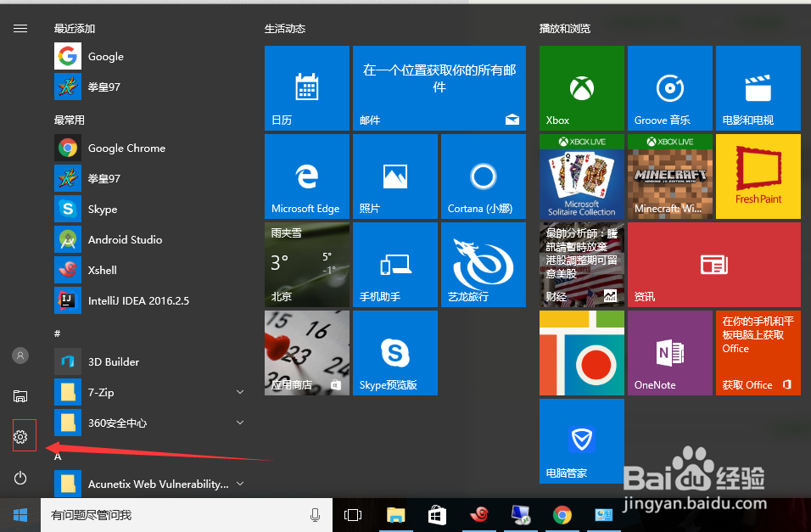811x532 pixels.
Task: Click the 生活动态 group title
Action: coord(285,29)
